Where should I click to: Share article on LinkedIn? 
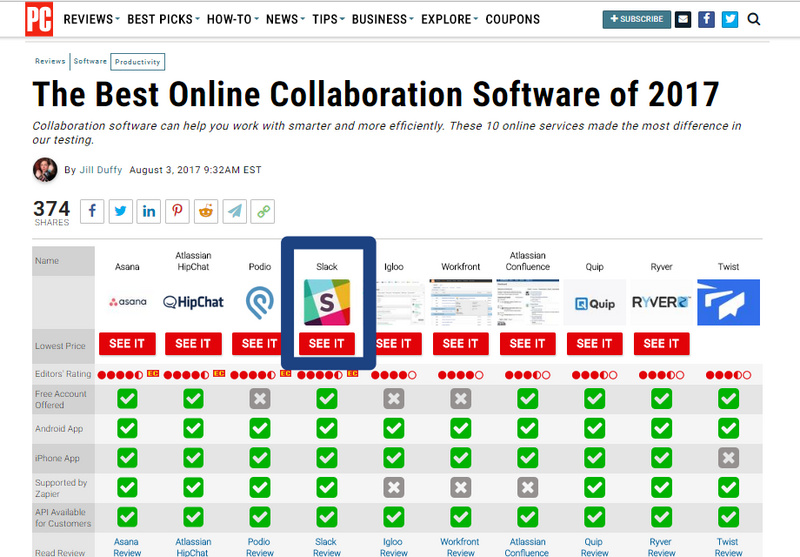(148, 211)
